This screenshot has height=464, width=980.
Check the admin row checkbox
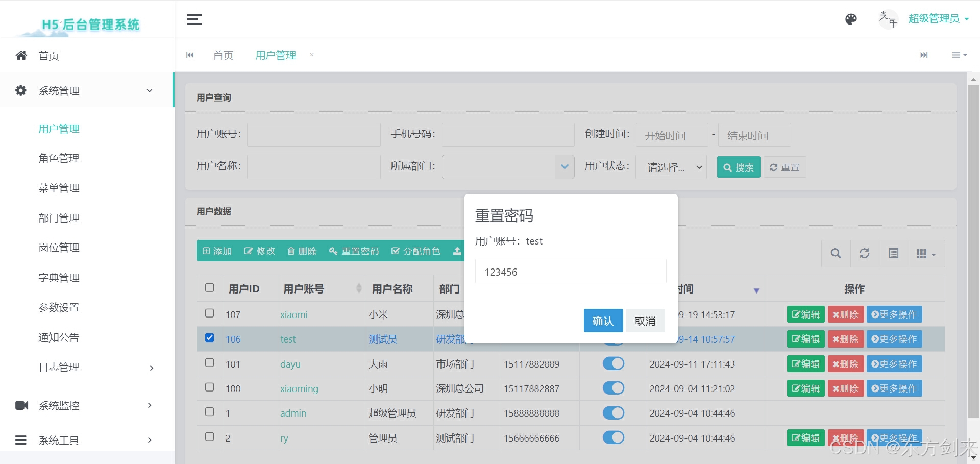(x=209, y=411)
